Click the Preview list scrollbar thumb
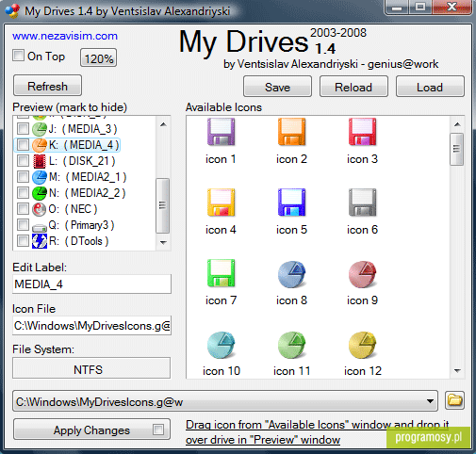 pyautogui.click(x=163, y=205)
